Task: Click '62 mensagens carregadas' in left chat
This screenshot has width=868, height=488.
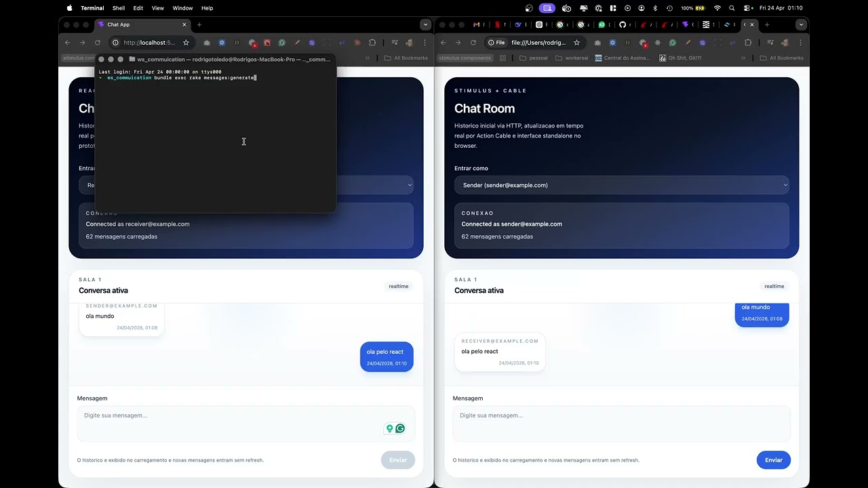Action: point(121,237)
